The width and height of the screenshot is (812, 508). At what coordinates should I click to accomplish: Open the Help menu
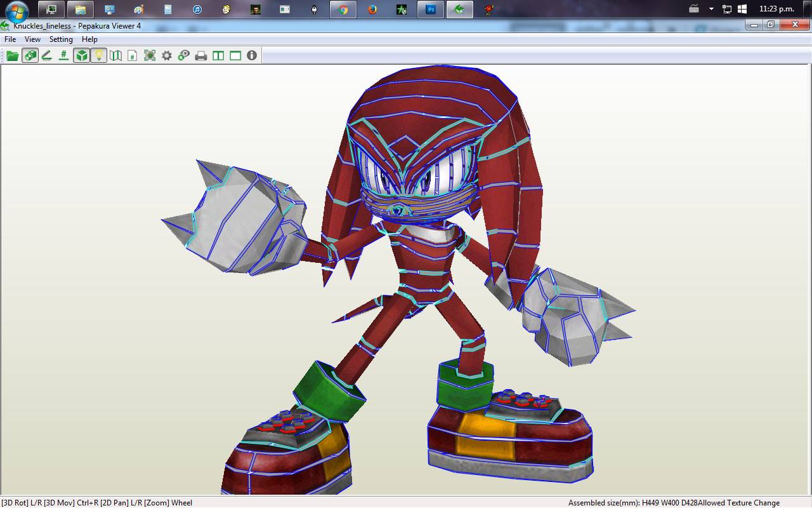[89, 39]
